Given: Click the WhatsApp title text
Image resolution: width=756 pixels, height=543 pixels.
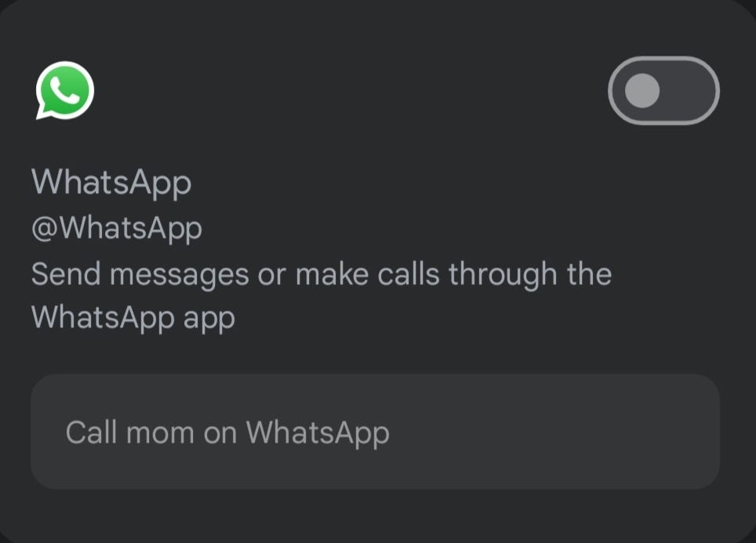Looking at the screenshot, I should [x=111, y=182].
